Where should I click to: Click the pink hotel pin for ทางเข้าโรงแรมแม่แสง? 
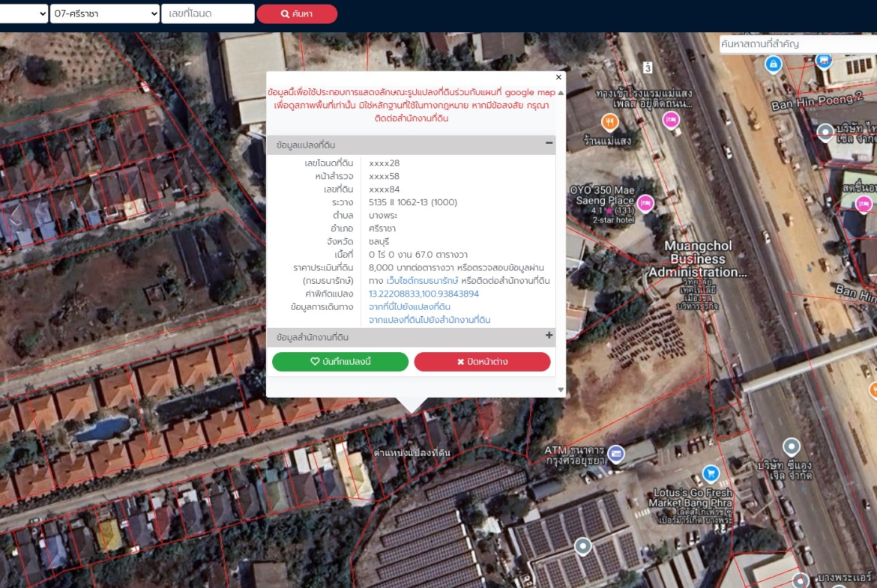tap(670, 120)
